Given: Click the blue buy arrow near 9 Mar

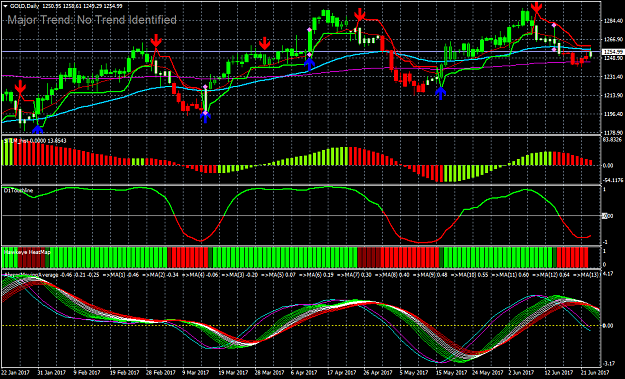Looking at the screenshot, I should (x=205, y=117).
